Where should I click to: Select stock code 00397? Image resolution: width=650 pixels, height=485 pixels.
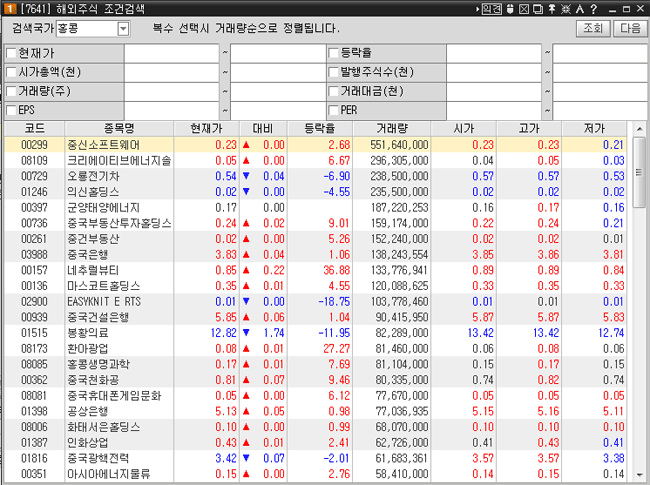(34, 207)
